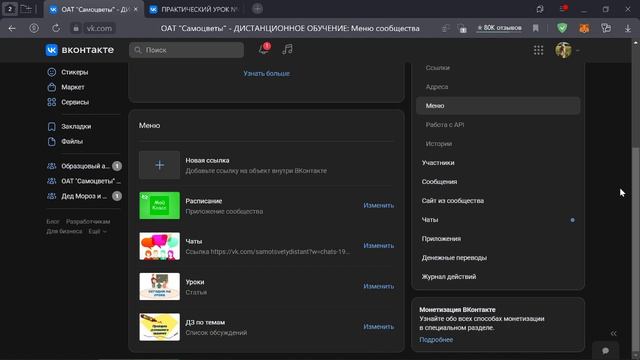Image resolution: width=640 pixels, height=360 pixels.
Task: Open ОАТ "Самоцветы" community in sidebar
Action: [84, 181]
